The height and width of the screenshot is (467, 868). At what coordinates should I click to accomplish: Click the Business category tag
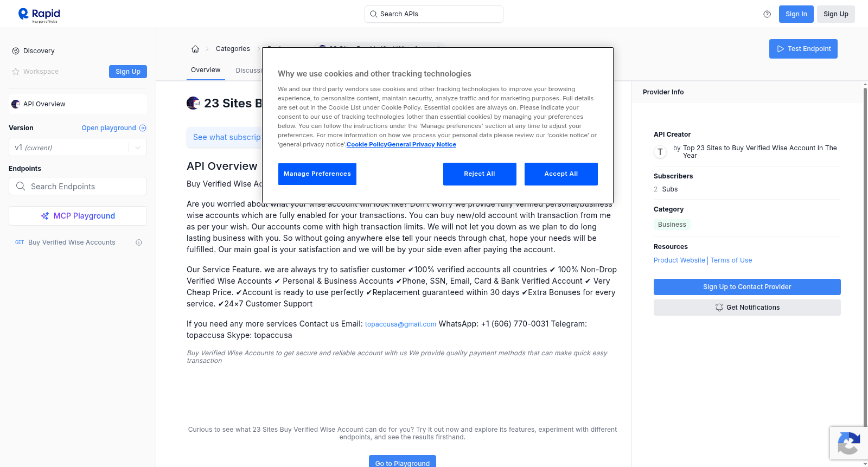pyautogui.click(x=672, y=225)
